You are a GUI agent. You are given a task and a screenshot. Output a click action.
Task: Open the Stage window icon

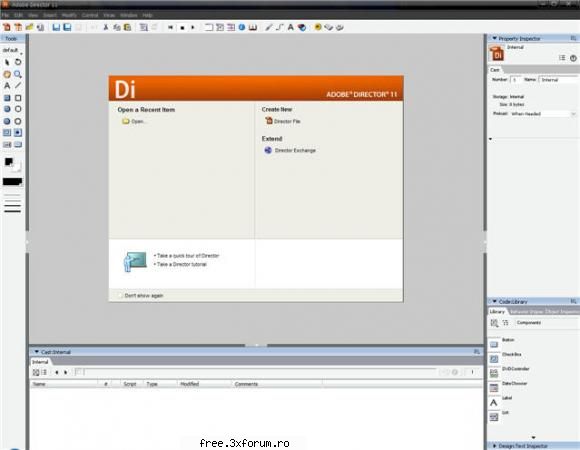click(x=209, y=27)
